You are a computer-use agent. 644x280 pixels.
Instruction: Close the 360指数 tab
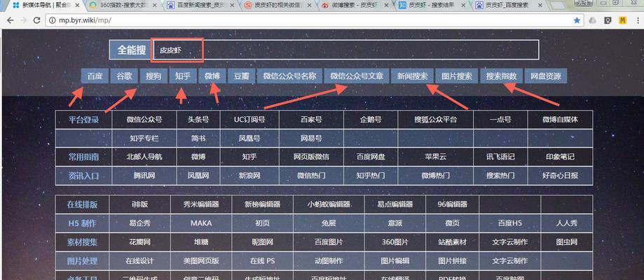pyautogui.click(x=154, y=6)
